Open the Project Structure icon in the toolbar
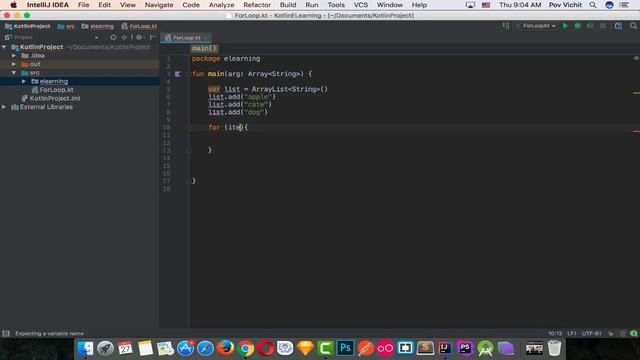 [618, 26]
